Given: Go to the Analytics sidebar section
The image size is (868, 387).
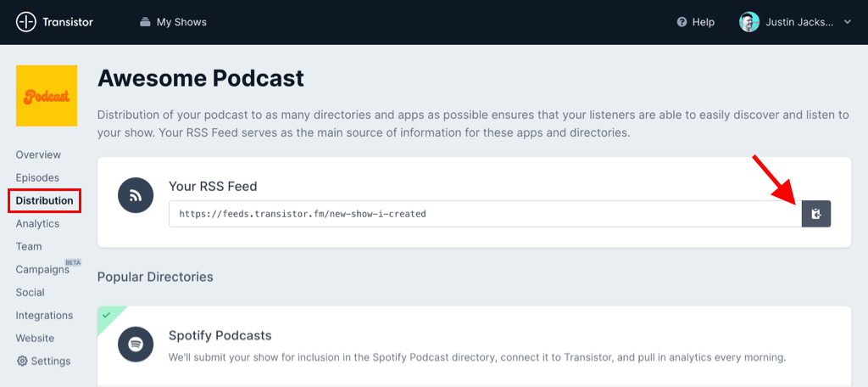Looking at the screenshot, I should pyautogui.click(x=37, y=224).
